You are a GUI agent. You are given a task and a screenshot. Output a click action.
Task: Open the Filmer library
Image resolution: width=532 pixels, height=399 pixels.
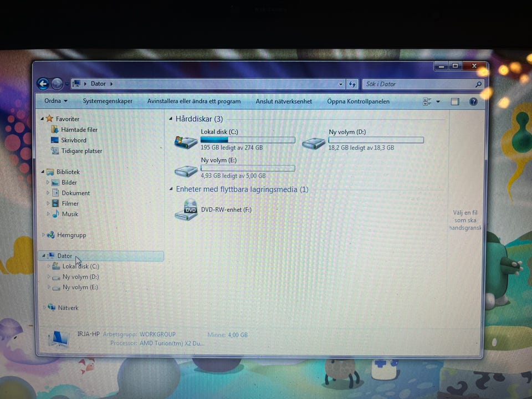click(70, 203)
